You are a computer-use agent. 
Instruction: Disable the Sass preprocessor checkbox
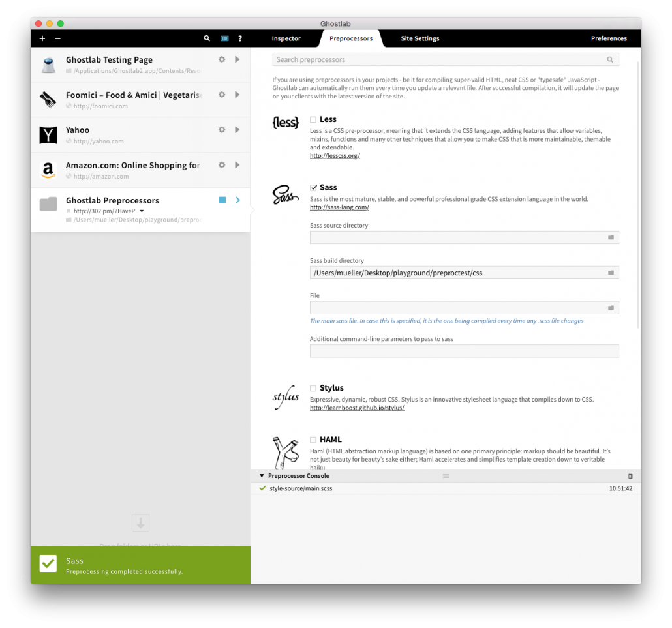pyautogui.click(x=313, y=188)
